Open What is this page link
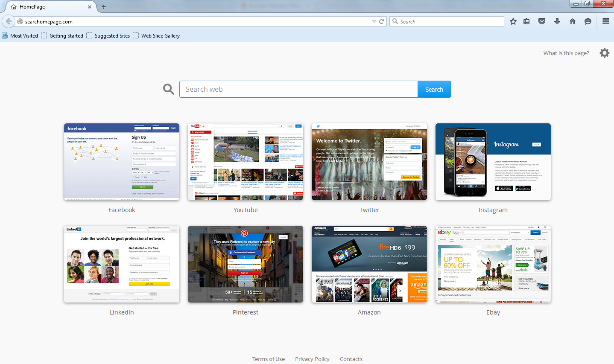This screenshot has width=614, height=364. click(x=566, y=53)
